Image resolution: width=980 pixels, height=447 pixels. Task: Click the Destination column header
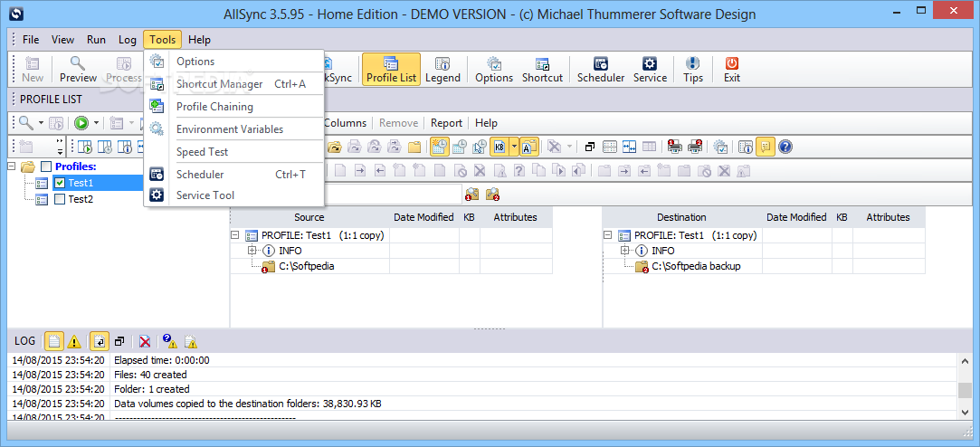coord(682,217)
